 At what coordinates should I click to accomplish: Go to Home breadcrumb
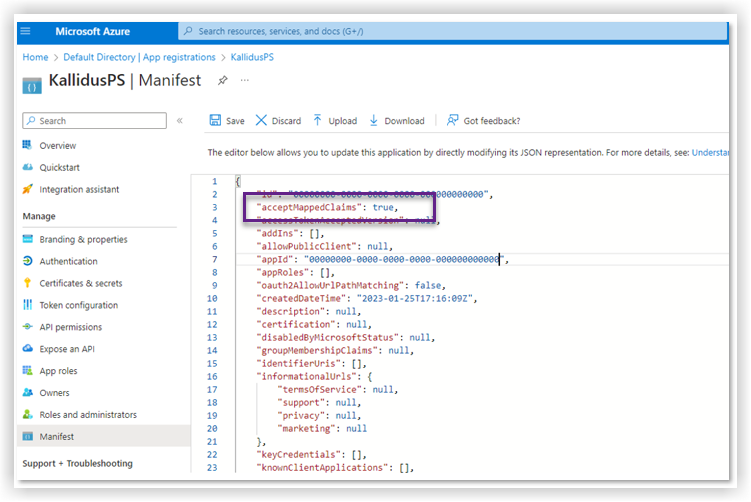[35, 57]
